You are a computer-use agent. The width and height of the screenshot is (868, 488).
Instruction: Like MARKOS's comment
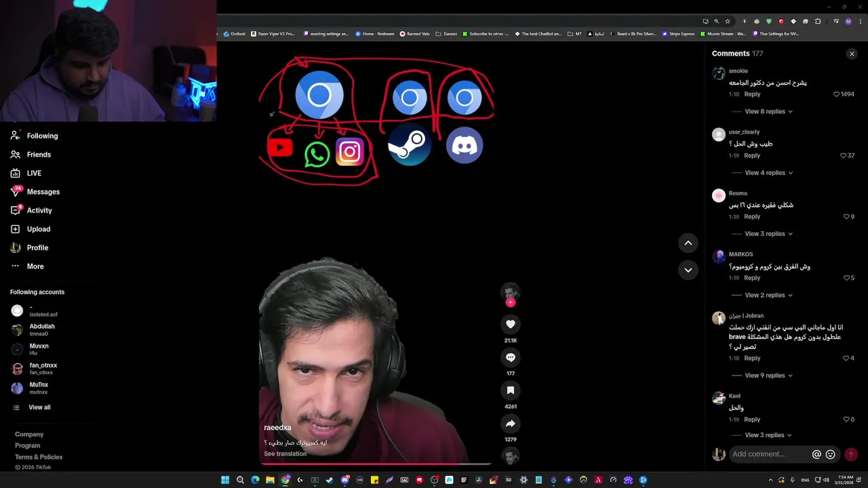[846, 278]
